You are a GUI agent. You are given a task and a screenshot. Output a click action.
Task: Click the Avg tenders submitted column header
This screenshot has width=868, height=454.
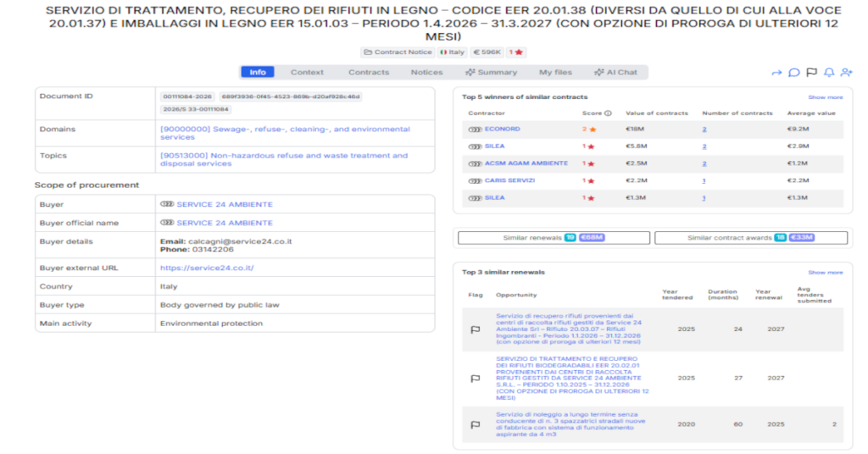(814, 295)
